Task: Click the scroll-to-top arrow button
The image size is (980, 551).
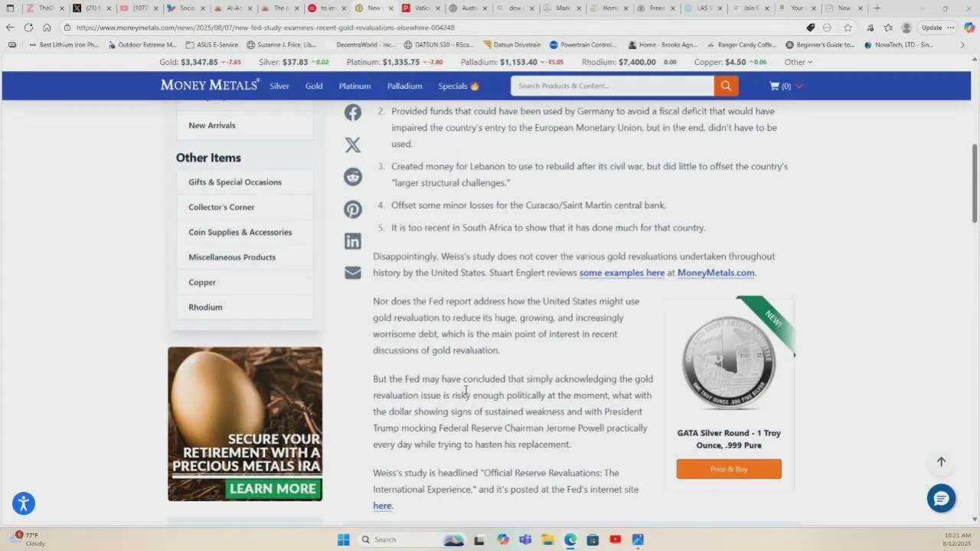Action: click(x=941, y=461)
